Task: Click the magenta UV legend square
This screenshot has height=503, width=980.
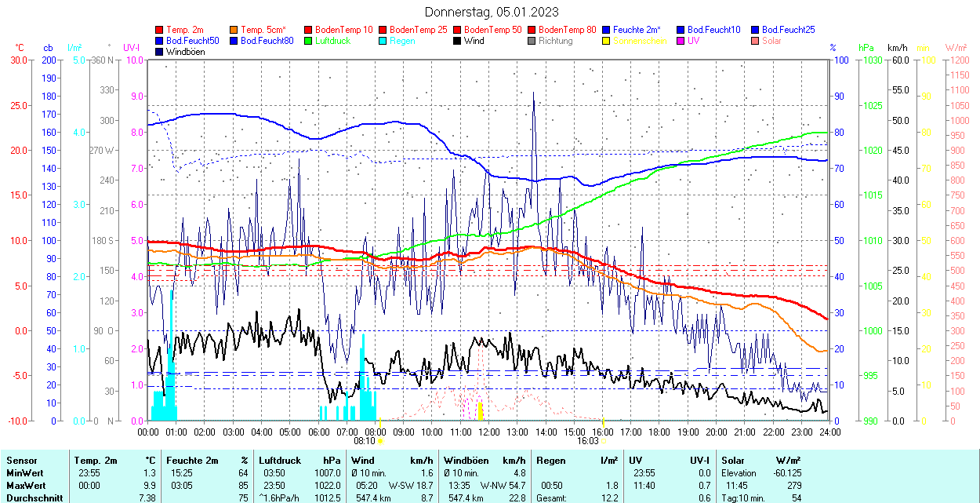Action: click(680, 41)
